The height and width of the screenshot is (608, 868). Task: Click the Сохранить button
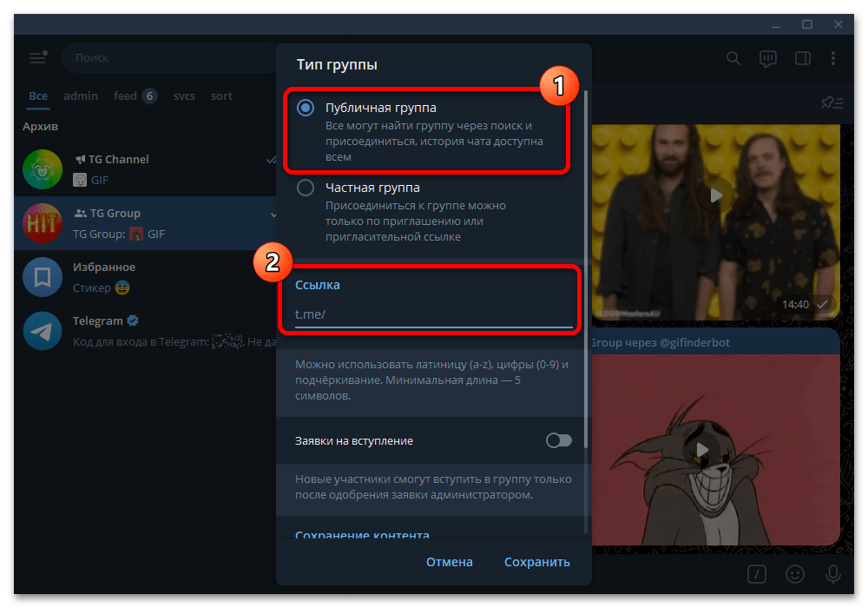(x=537, y=562)
